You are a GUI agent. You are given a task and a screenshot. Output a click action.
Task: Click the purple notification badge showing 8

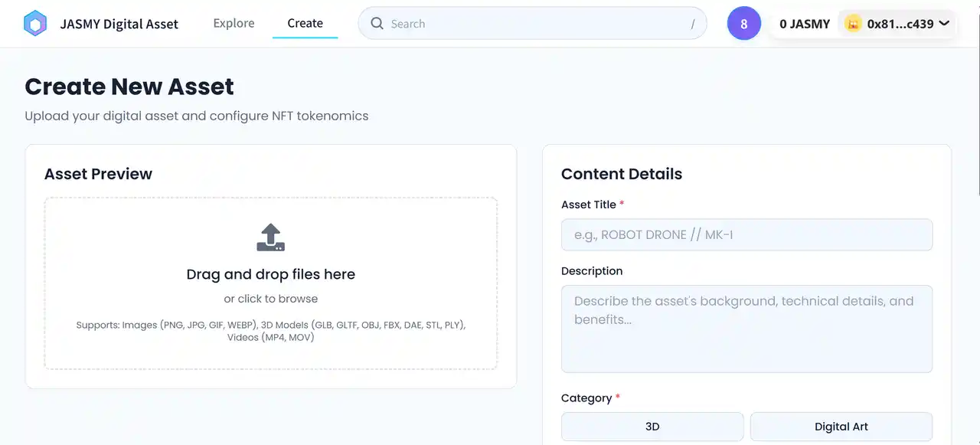(743, 24)
